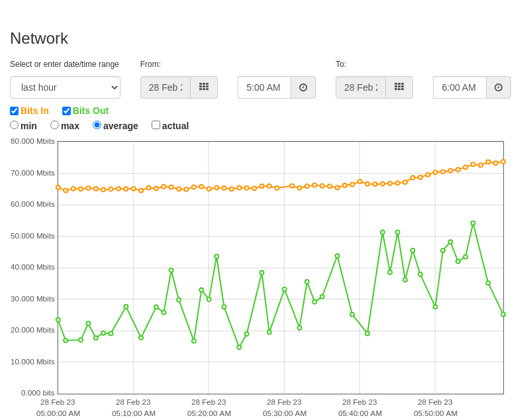The image size is (521, 420).
Task: Click the green 'Bits Out' label
Action: point(91,111)
